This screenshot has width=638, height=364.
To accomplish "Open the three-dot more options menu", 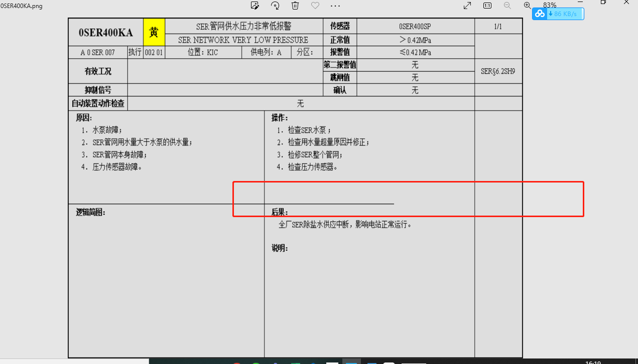I will (335, 6).
